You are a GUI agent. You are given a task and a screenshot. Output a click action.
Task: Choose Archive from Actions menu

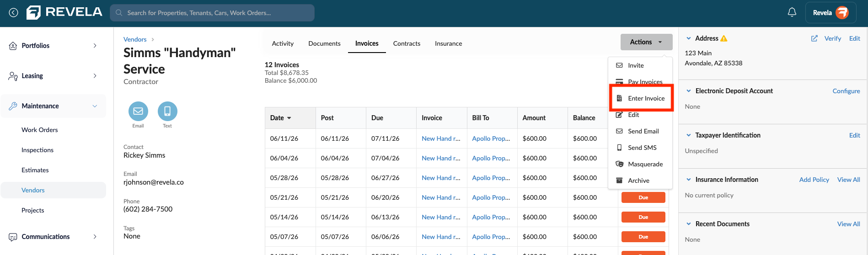pyautogui.click(x=640, y=181)
